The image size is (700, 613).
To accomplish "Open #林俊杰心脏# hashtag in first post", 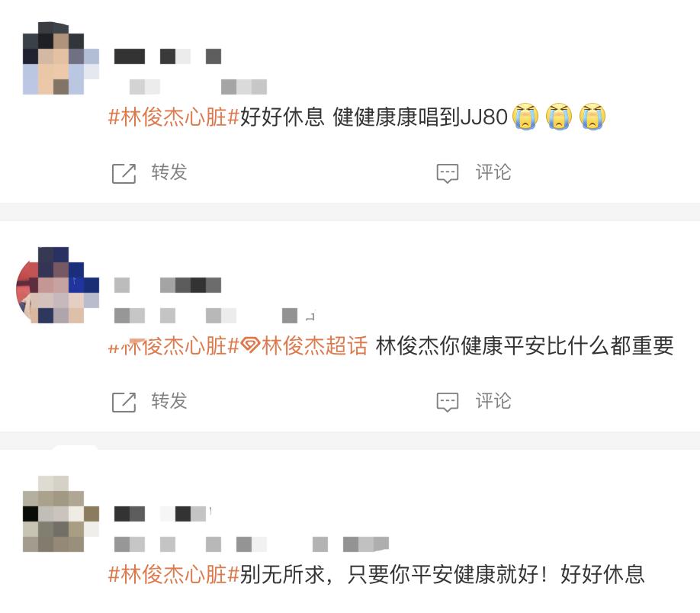I will (174, 117).
